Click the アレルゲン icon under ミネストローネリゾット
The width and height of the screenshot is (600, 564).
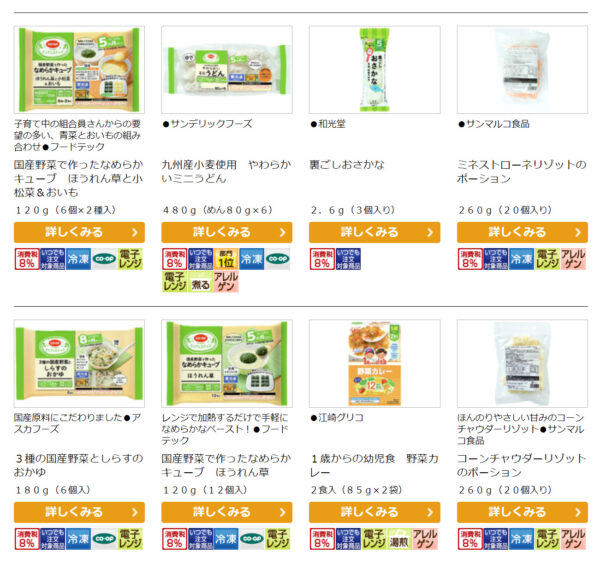tap(573, 259)
